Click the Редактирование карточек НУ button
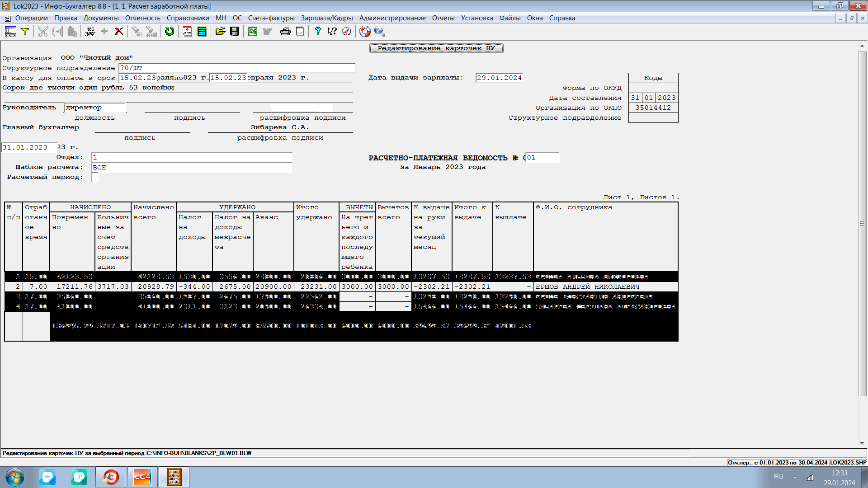Screen dimensions: 868x488 pos(436,48)
